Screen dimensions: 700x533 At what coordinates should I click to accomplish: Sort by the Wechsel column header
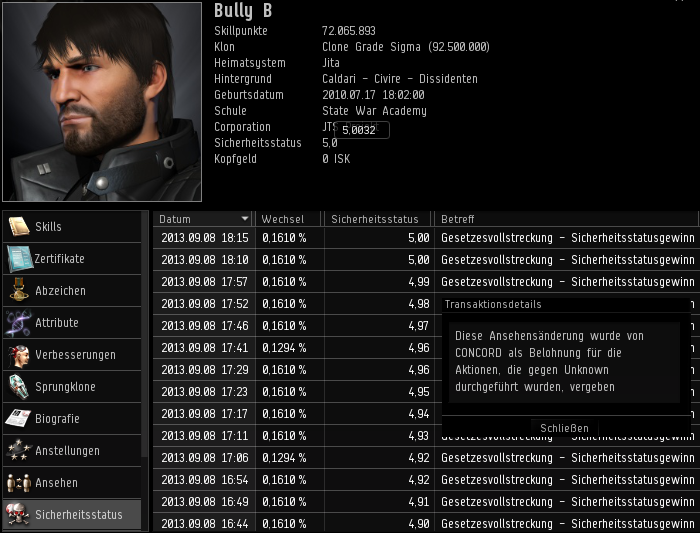(x=289, y=219)
